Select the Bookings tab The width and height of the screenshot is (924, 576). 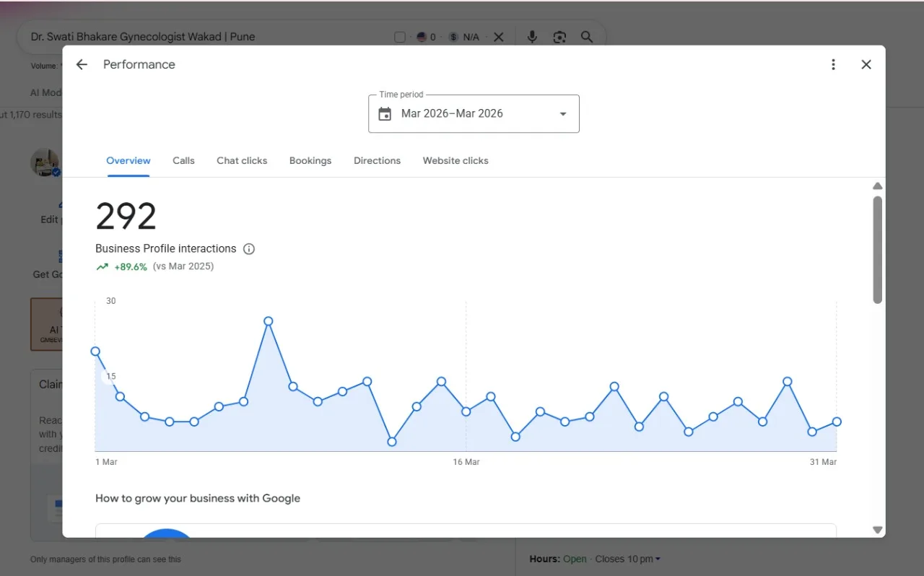[x=310, y=160]
